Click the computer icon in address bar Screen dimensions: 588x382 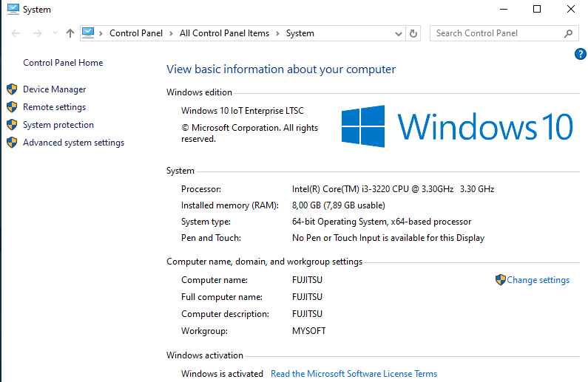pos(89,33)
